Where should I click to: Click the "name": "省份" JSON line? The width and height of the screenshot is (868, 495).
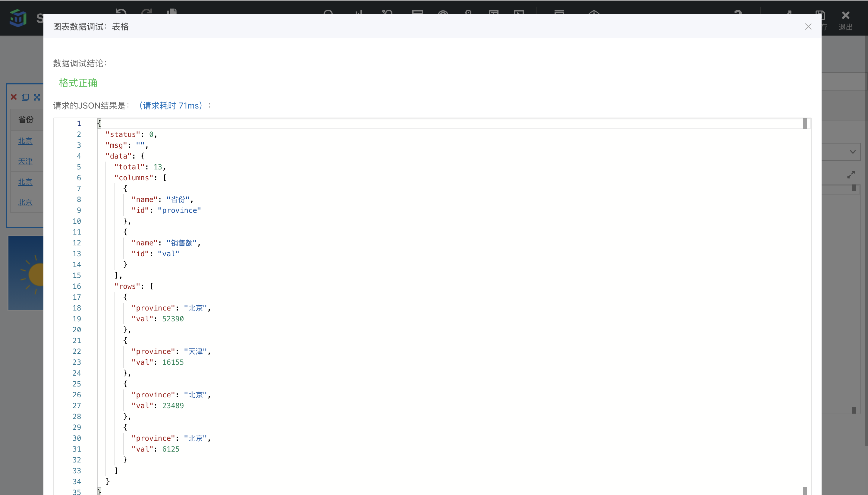pos(162,200)
